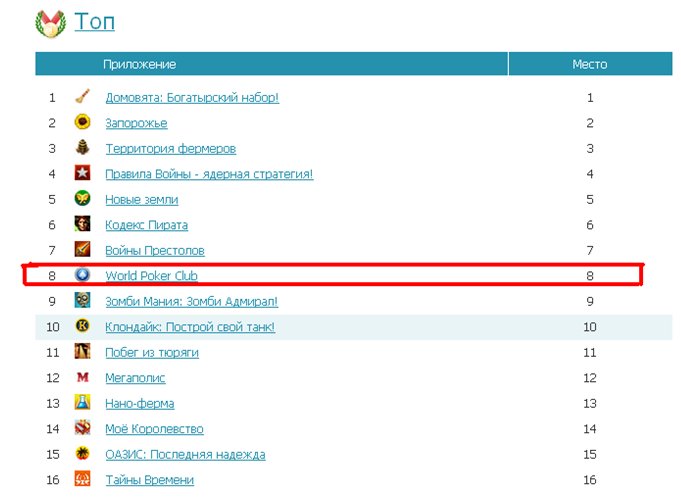Open the Кодекс Пирата link

tap(147, 225)
